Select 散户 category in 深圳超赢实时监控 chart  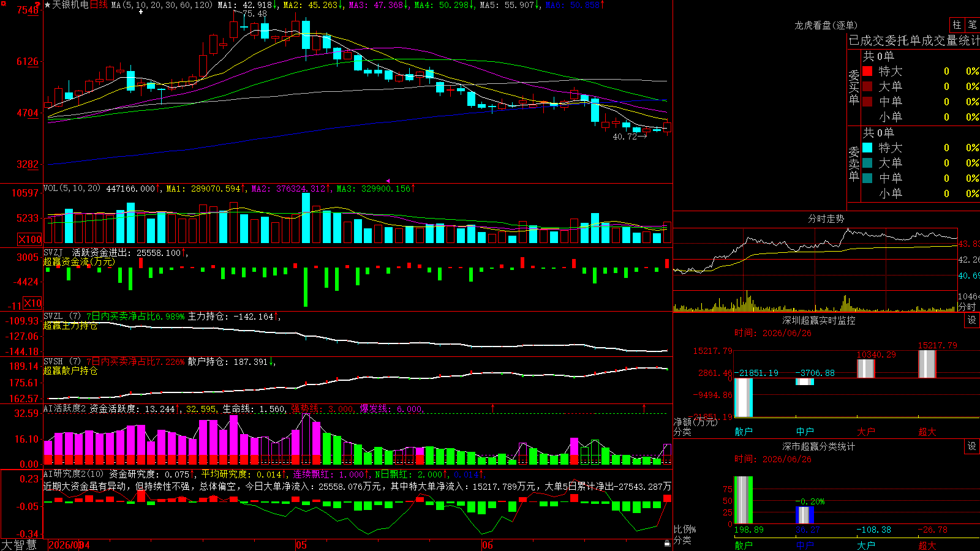tap(744, 432)
